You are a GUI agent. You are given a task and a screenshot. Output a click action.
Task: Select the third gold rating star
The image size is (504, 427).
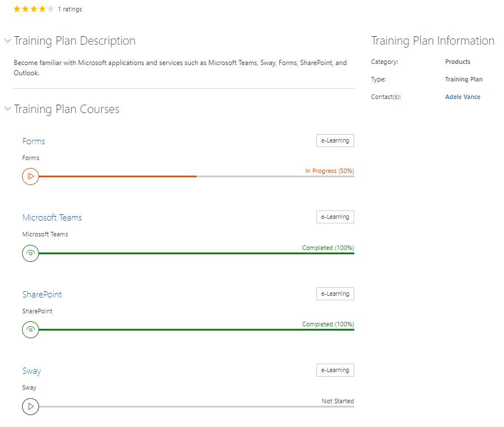33,8
